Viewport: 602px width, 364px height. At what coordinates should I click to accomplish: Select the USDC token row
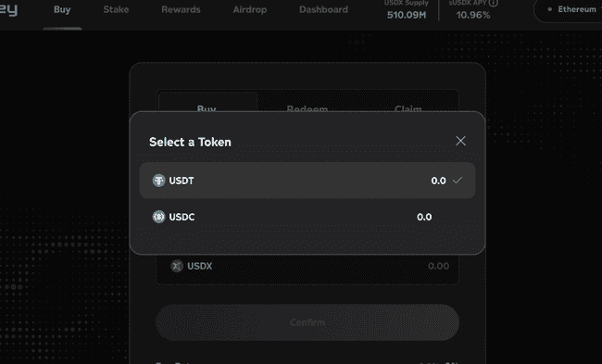click(x=307, y=217)
